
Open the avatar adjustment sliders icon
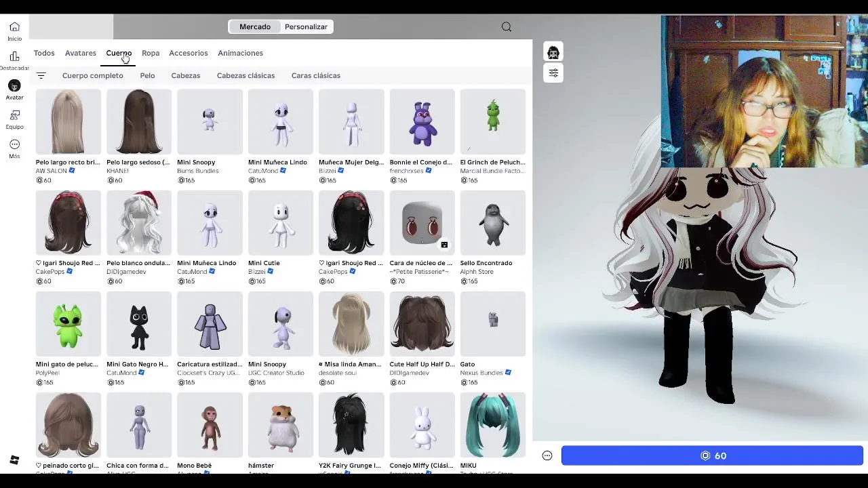pos(553,73)
